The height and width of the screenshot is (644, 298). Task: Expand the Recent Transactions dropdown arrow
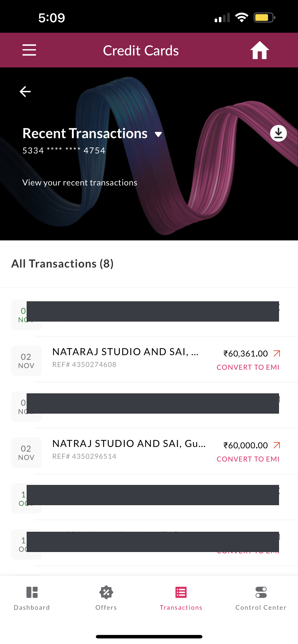[x=158, y=134]
